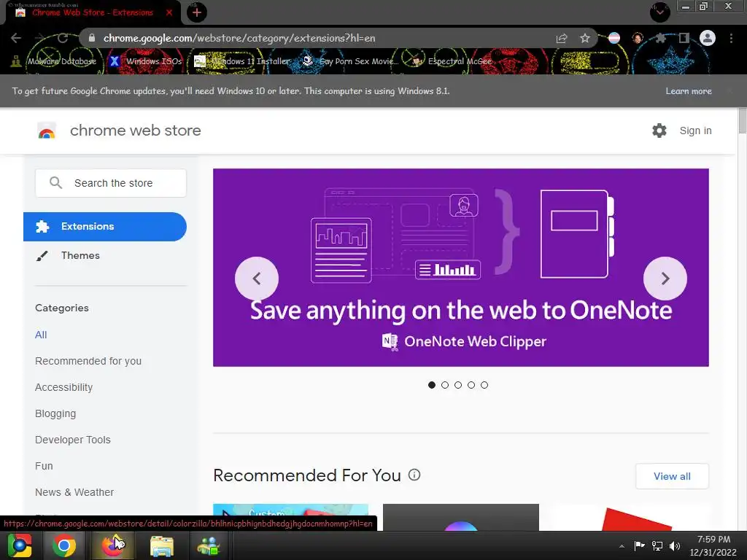Click the Windows Start button
The image size is (747, 560).
point(20,545)
